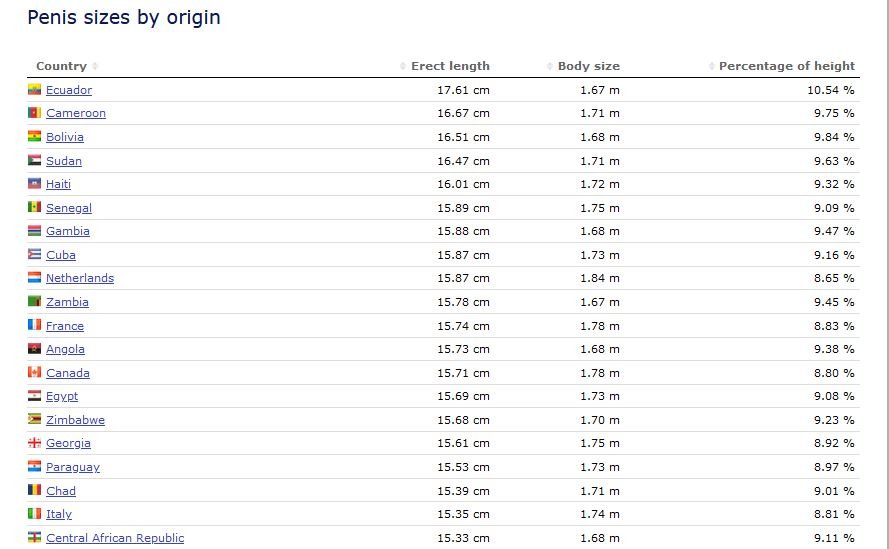This screenshot has height=549, width=889.
Task: Open the France country link
Action: point(65,326)
